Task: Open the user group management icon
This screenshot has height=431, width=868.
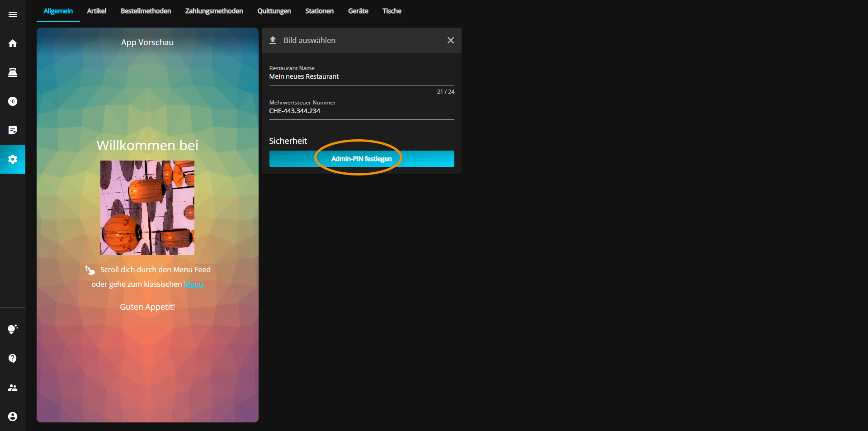Action: (13, 388)
